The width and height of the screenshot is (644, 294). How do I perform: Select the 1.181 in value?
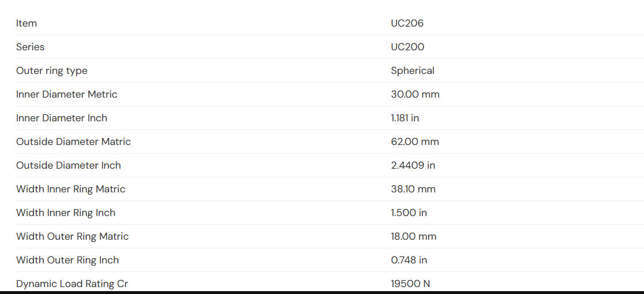(x=405, y=118)
